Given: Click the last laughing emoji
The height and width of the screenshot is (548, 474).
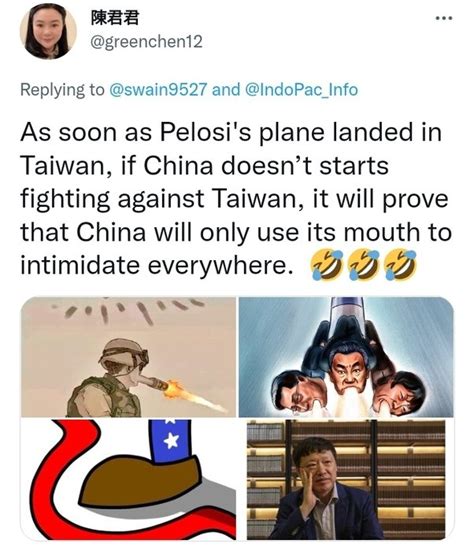Looking at the screenshot, I should click(400, 265).
